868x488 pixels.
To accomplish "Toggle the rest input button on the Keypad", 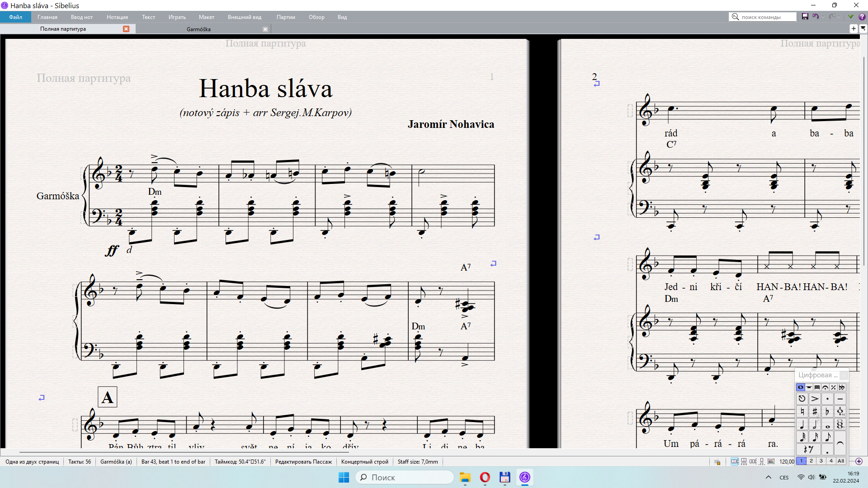I will click(x=809, y=449).
